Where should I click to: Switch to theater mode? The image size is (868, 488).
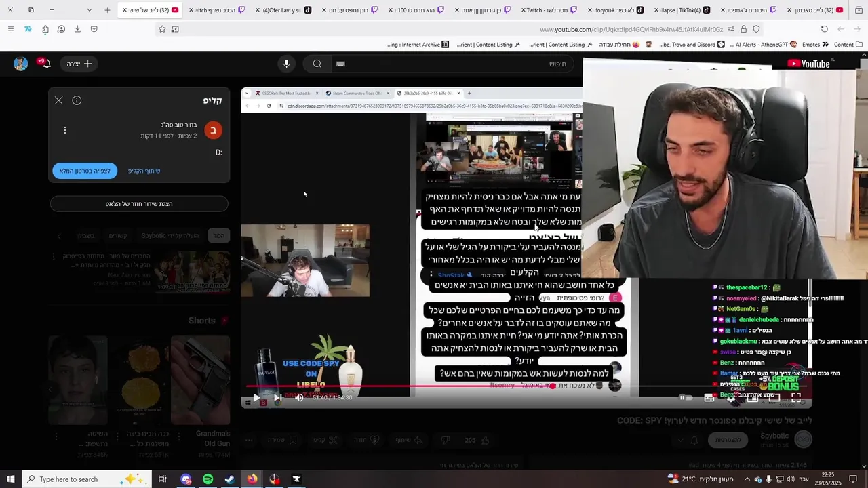pyautogui.click(x=774, y=398)
